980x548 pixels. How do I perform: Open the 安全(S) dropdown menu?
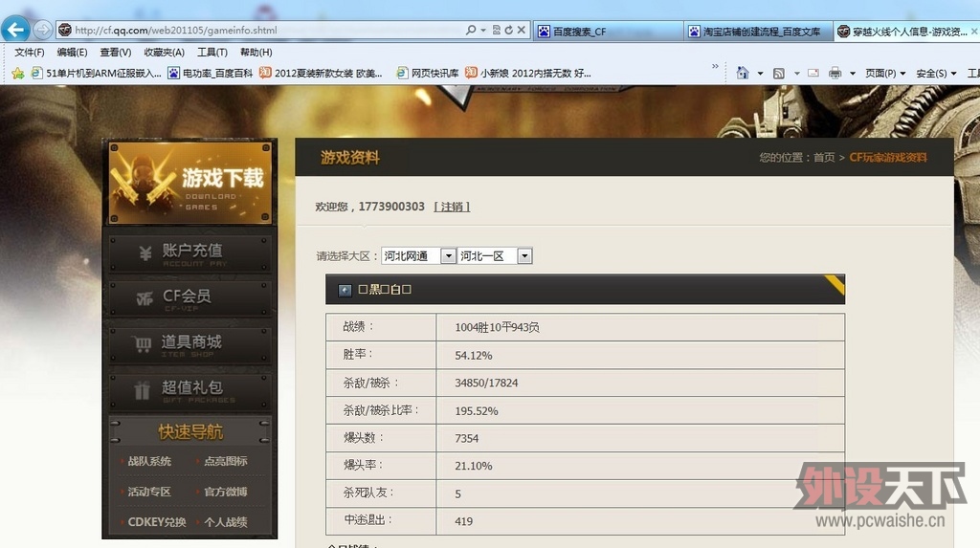point(936,74)
